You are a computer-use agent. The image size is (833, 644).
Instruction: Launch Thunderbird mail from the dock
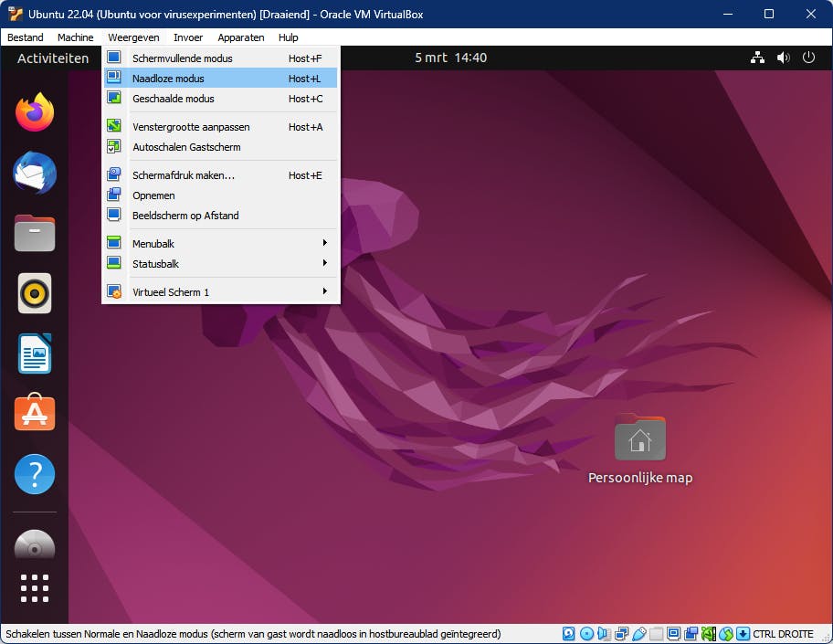point(35,173)
